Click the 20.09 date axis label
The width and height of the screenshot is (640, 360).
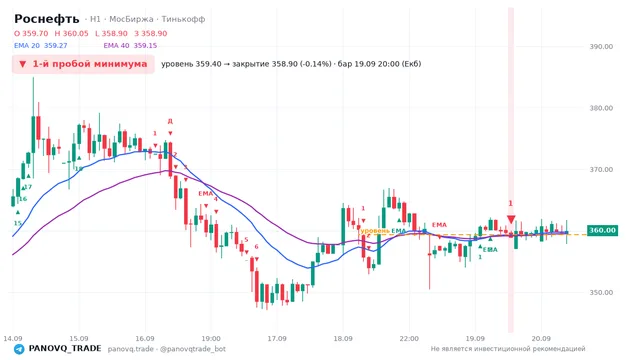pyautogui.click(x=541, y=339)
